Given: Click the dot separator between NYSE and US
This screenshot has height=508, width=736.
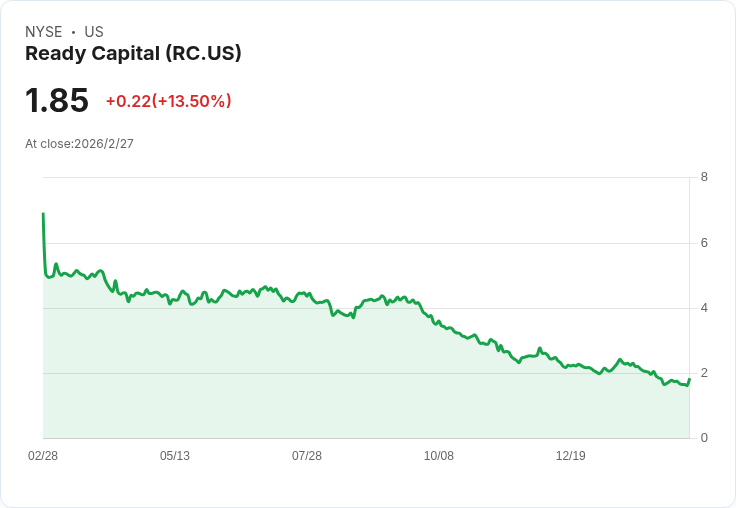Looking at the screenshot, I should coord(73,32).
